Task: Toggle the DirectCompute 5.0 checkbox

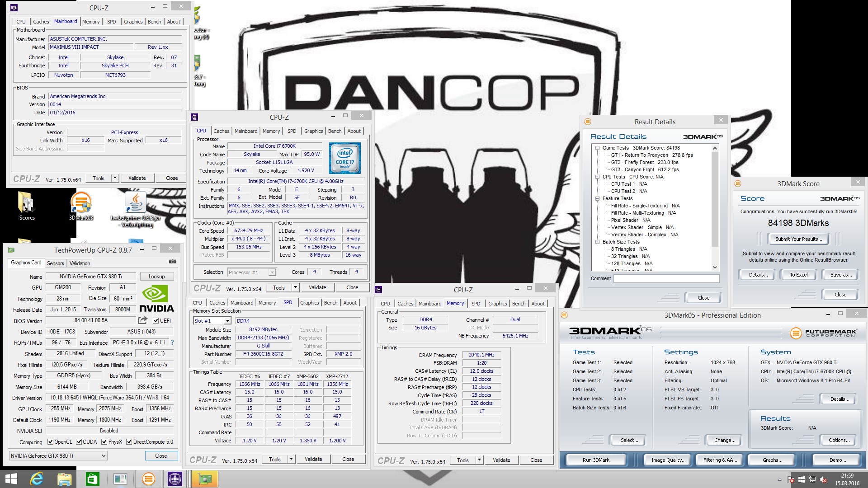Action: click(129, 442)
